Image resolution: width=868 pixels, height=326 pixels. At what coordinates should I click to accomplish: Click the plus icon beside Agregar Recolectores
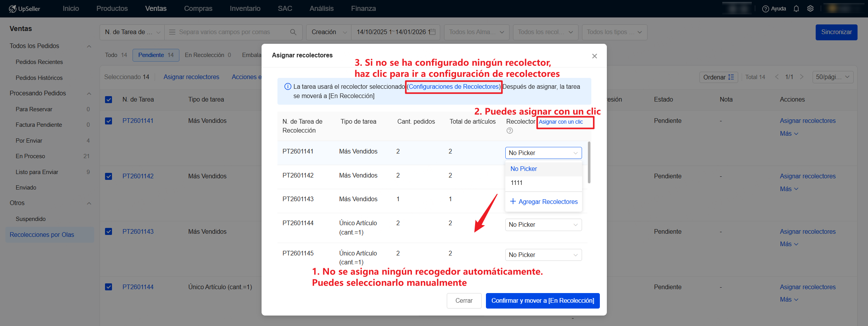[x=513, y=201]
